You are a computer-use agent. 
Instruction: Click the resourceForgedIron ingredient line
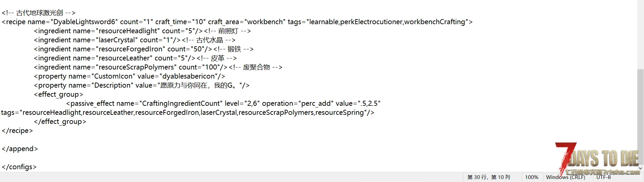point(144,49)
